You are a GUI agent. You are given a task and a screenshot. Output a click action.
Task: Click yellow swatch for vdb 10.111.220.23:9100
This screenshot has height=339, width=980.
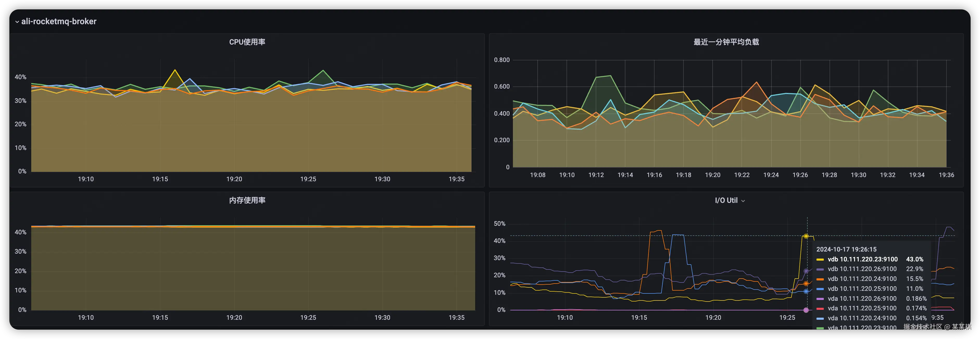(820, 260)
